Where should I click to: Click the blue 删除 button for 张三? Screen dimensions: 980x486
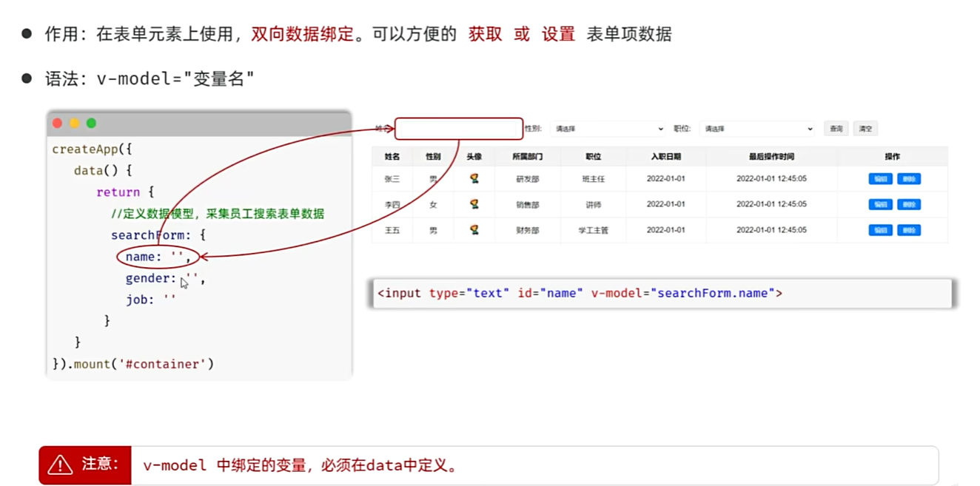coord(909,179)
